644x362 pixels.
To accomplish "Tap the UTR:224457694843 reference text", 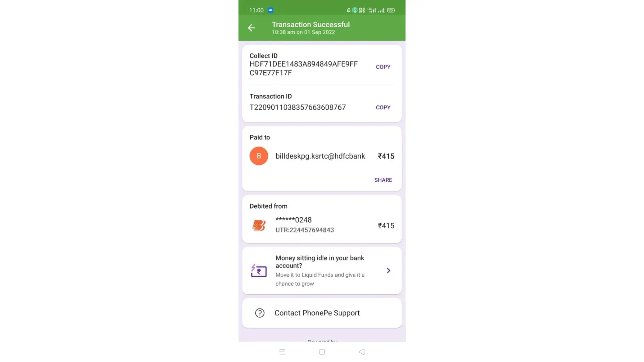I will (x=305, y=230).
